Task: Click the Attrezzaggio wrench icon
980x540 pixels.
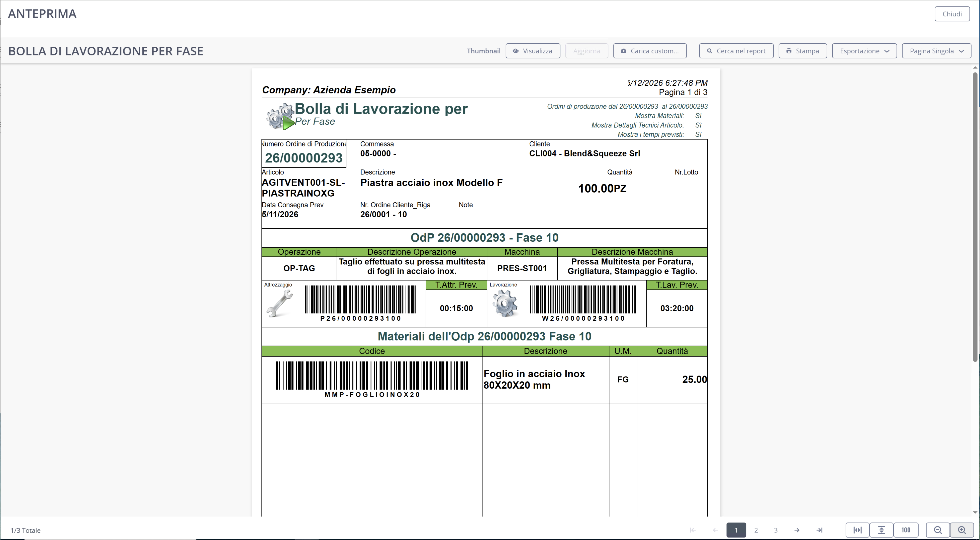Action: coord(280,303)
